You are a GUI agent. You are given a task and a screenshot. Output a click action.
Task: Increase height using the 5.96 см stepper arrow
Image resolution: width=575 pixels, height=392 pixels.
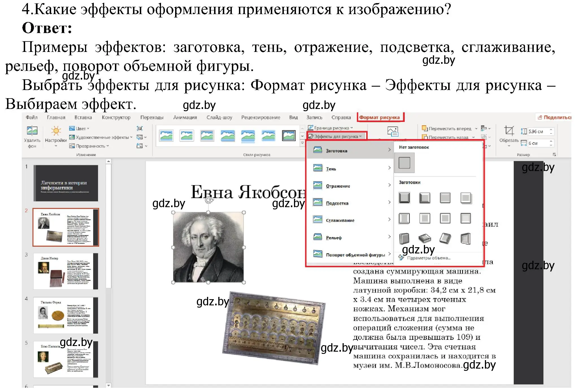551,130
